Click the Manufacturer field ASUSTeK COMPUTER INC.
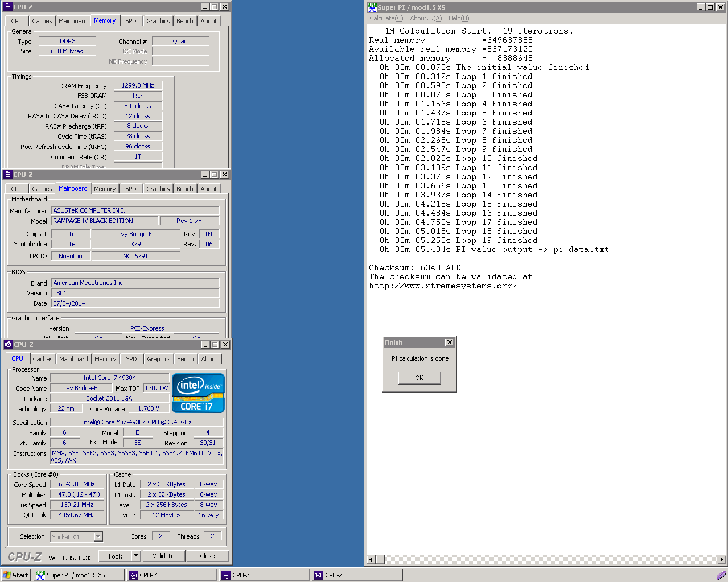Viewport: 728px width, 582px height. [135, 210]
